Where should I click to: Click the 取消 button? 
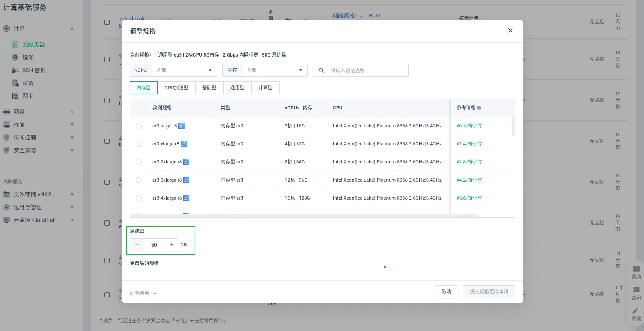click(447, 292)
